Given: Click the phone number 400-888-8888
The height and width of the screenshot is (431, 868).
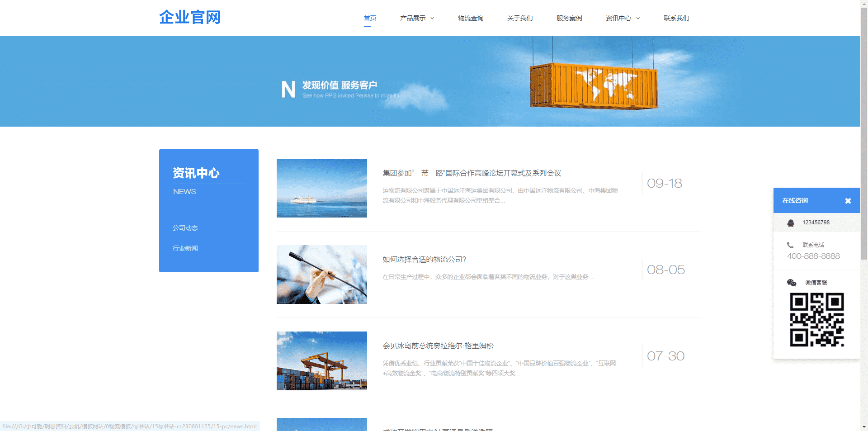Looking at the screenshot, I should pyautogui.click(x=813, y=256).
